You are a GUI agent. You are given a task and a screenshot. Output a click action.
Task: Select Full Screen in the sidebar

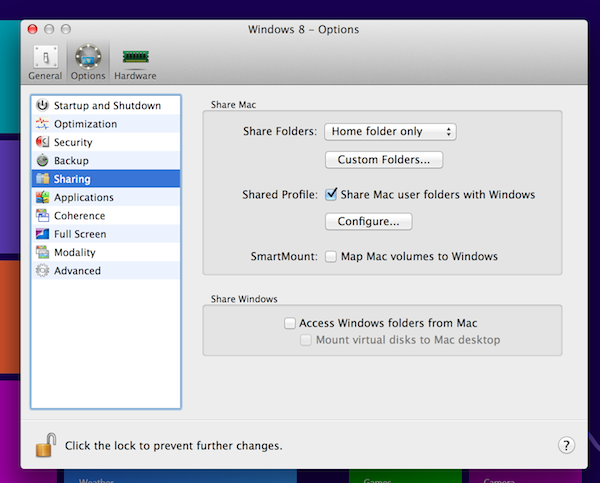(x=106, y=234)
